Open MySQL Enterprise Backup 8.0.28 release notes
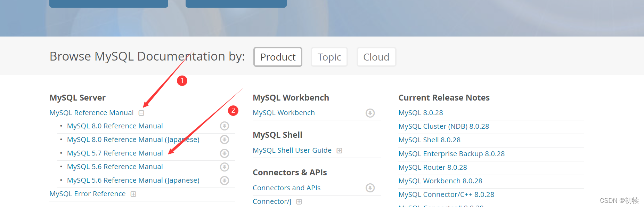The width and height of the screenshot is (644, 207). (x=451, y=154)
